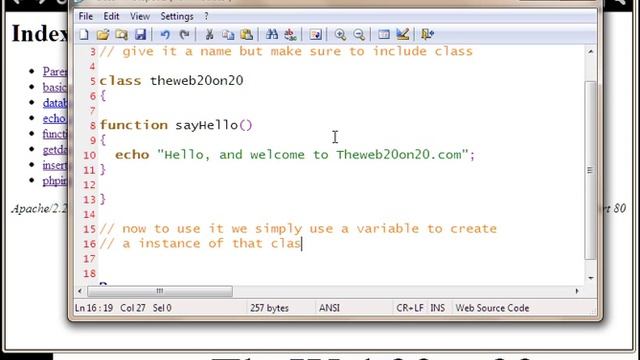640x360 pixels.
Task: Click the 'CR+LF' line ending status entry
Action: pos(409,308)
